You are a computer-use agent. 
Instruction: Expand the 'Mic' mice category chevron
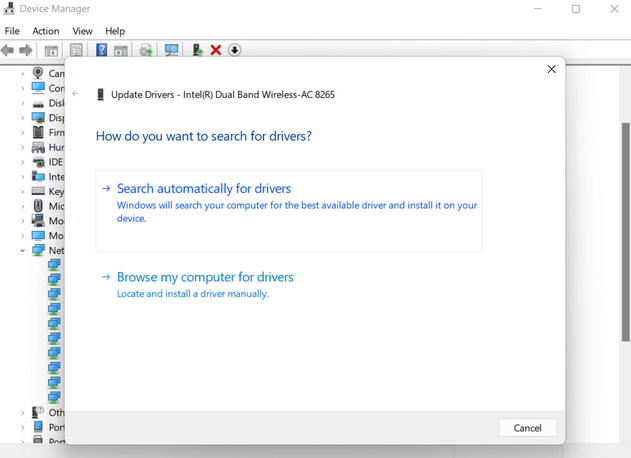click(x=23, y=206)
